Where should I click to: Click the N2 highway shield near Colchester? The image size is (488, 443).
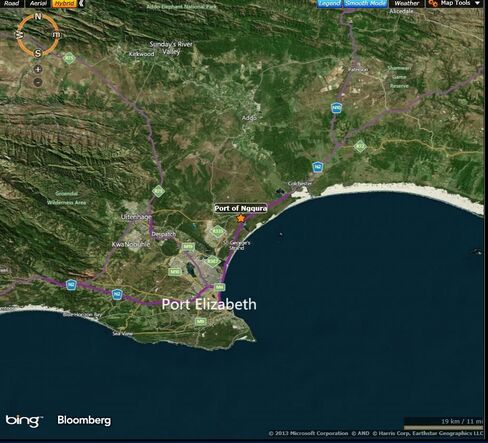[318, 167]
